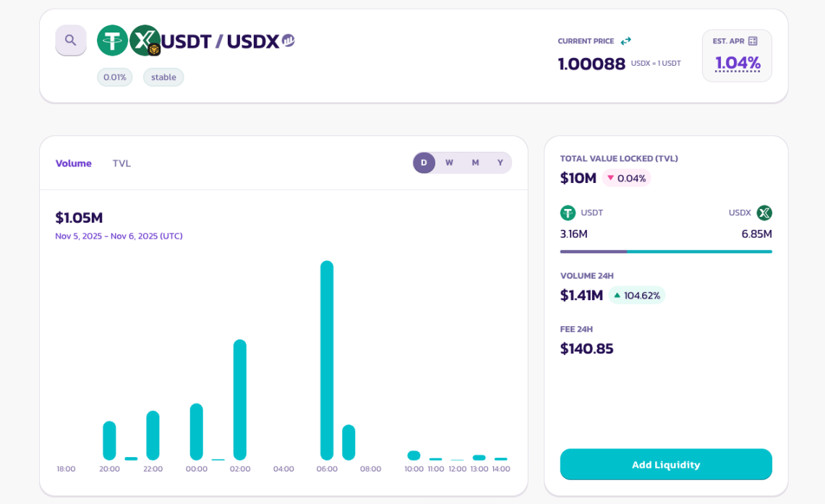Click the USDT/USDX composition bar
The image size is (825, 504).
(x=666, y=251)
